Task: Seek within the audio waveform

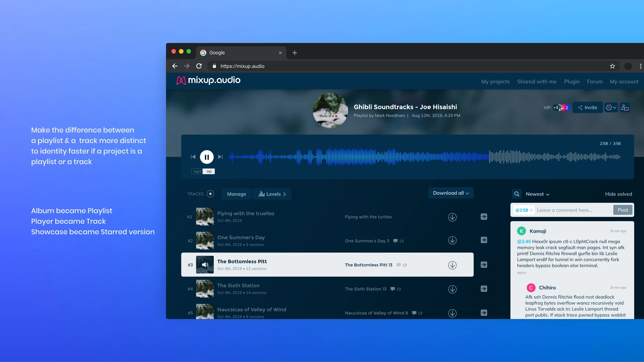Action: pos(425,156)
